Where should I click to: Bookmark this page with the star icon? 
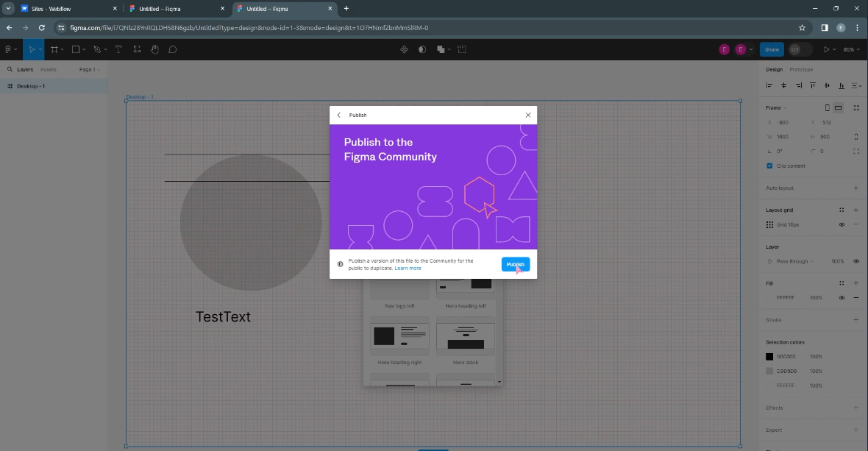pos(802,28)
